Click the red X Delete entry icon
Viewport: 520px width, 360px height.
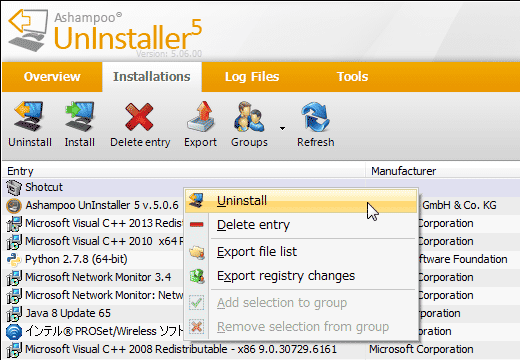(x=139, y=116)
